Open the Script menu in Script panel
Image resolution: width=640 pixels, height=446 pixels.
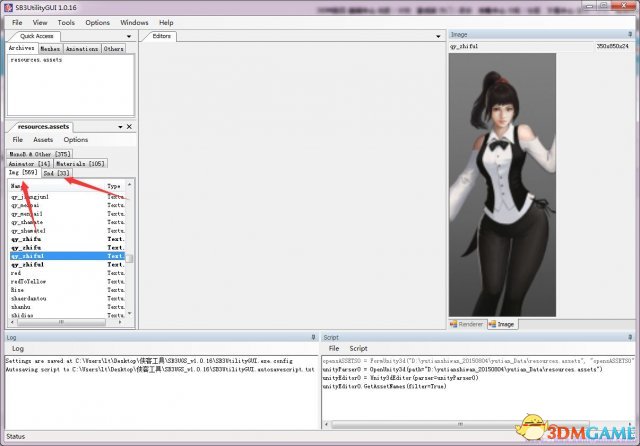tap(358, 348)
